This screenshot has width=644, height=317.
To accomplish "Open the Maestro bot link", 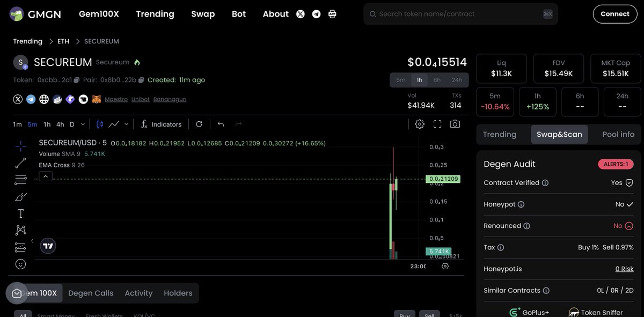I will [x=116, y=99].
